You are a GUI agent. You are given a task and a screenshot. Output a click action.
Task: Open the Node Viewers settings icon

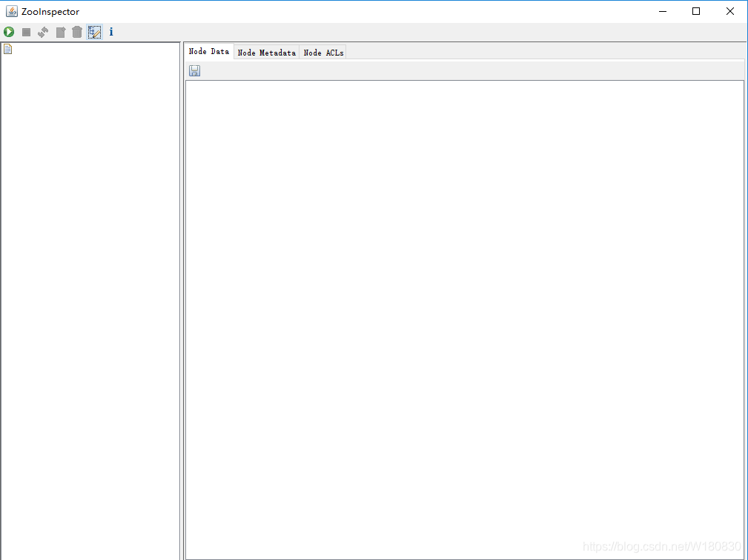[x=94, y=32]
